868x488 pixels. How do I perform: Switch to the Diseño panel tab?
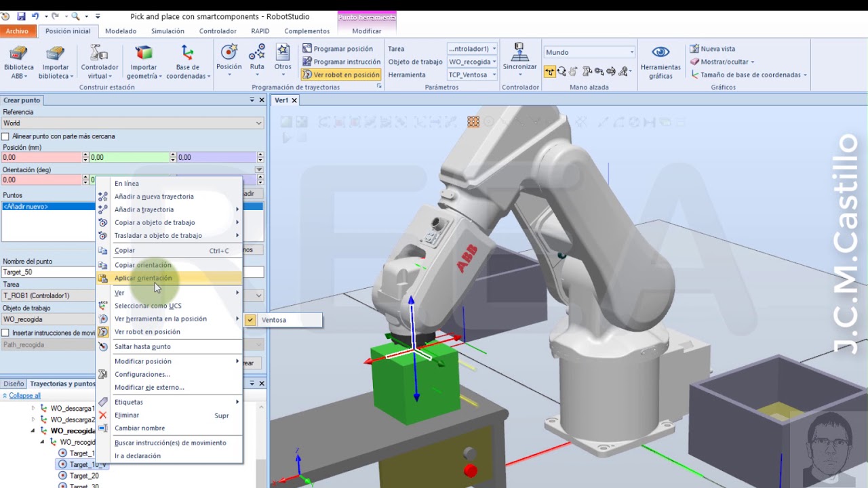(14, 384)
